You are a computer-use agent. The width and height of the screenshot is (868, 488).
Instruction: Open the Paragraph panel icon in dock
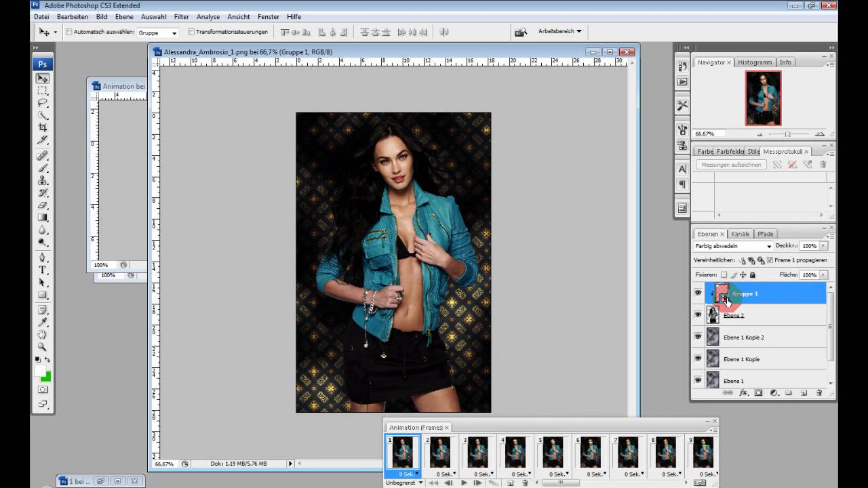pyautogui.click(x=682, y=184)
